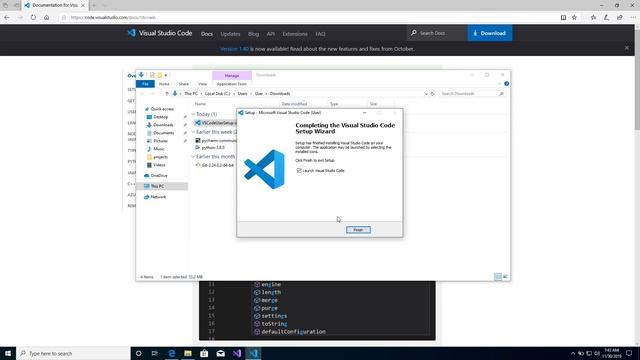Click the Search Docs field
640x360 pixels.
437,33
